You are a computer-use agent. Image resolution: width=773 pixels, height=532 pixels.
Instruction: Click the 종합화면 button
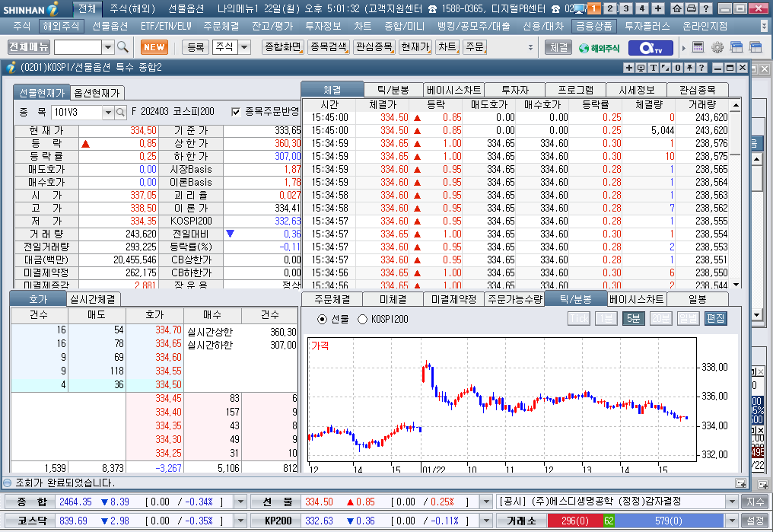[283, 47]
